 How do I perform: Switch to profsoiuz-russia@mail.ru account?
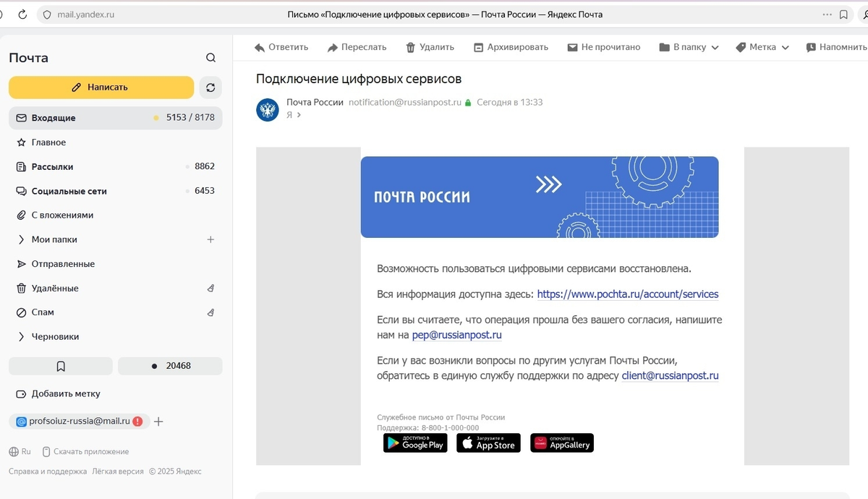pos(79,421)
